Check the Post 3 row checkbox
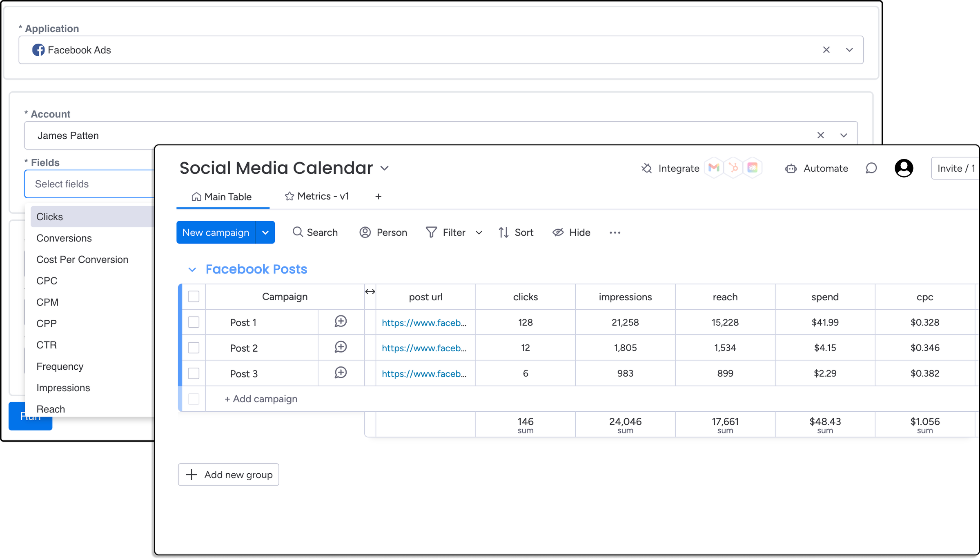 tap(194, 373)
